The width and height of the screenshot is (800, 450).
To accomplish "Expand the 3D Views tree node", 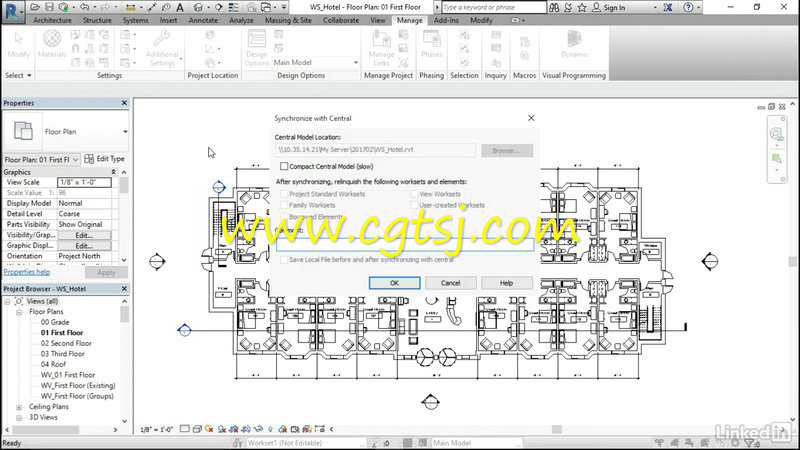I will (19, 417).
